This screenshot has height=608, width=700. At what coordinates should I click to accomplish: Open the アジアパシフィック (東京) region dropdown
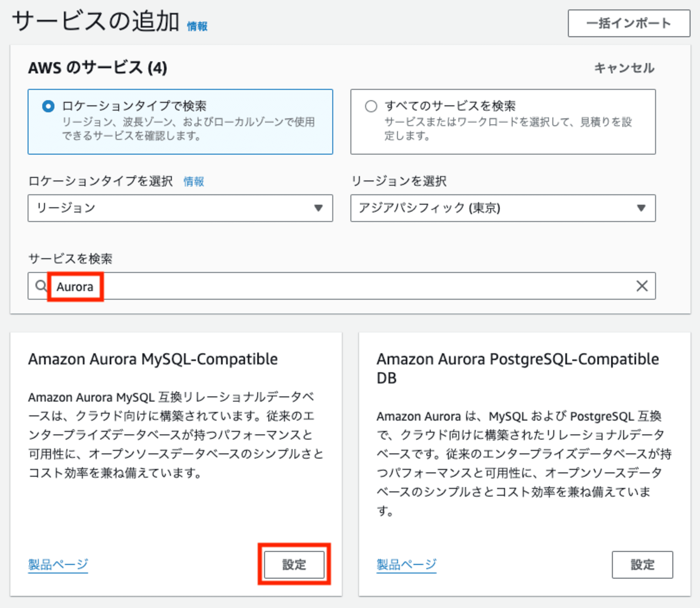503,208
